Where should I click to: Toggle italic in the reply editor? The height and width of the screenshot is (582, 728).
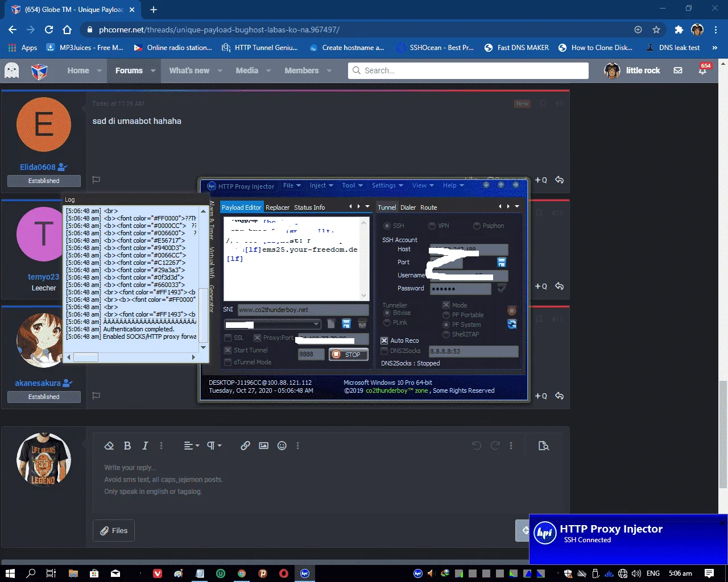(x=145, y=446)
